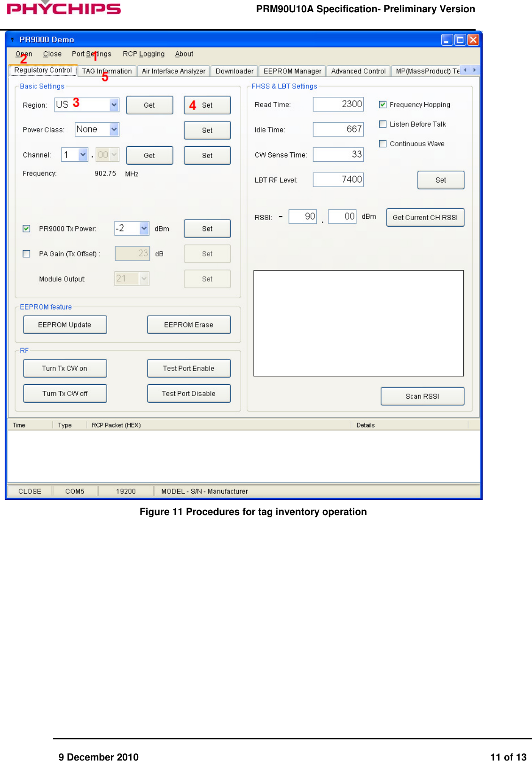Maximize the PR9000 Demo window
This screenshot has width=532, height=761.
click(460, 40)
